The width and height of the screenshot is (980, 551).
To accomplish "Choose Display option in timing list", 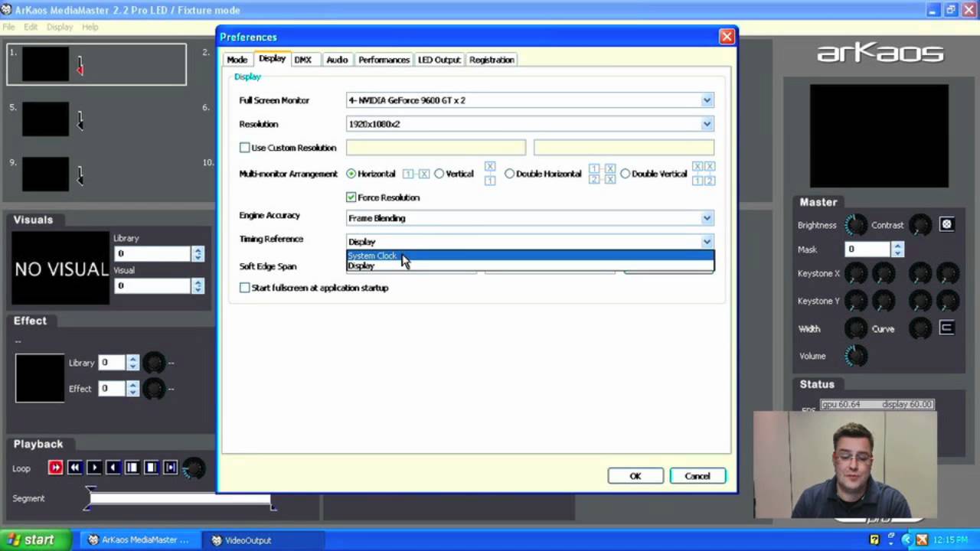I will (x=530, y=266).
